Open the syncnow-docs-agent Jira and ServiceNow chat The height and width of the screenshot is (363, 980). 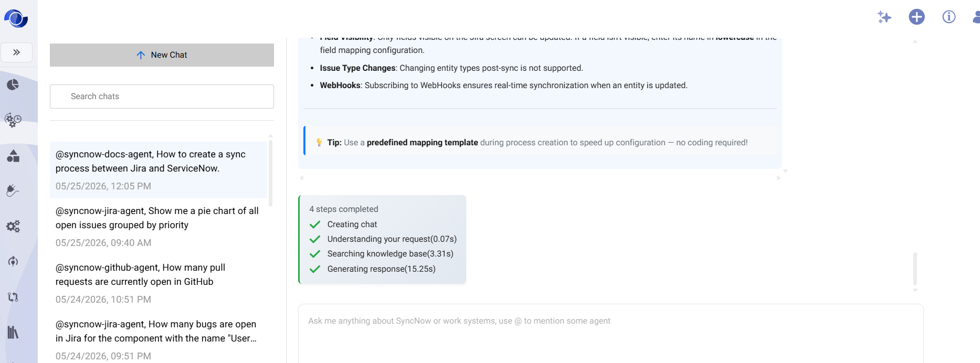click(x=159, y=170)
